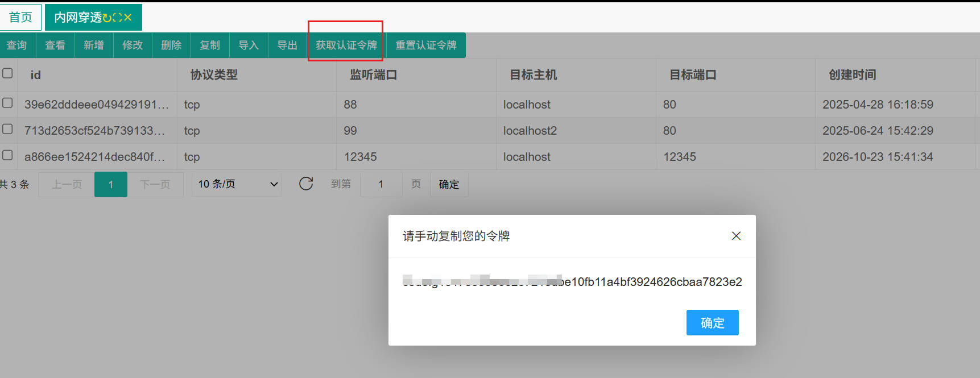This screenshot has height=378, width=980.
Task: Click the fullscreen icon in the 内网穿透 tab
Action: coord(118,18)
